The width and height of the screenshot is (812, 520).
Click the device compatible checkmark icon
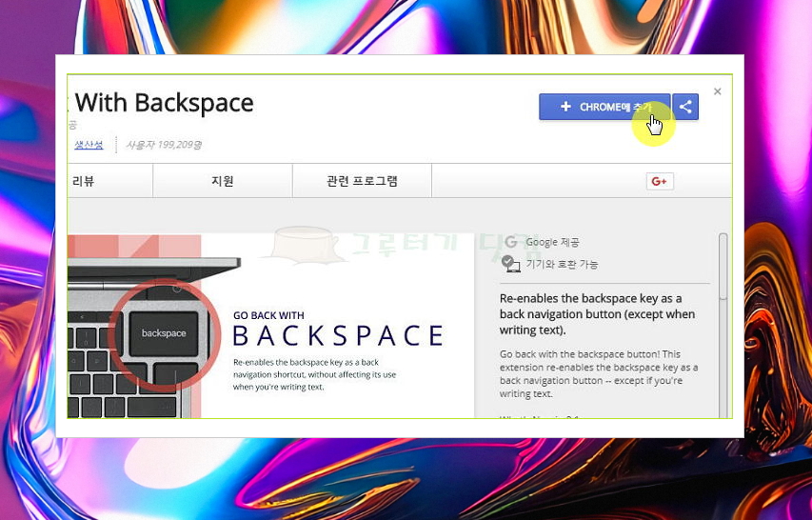pyautogui.click(x=510, y=264)
